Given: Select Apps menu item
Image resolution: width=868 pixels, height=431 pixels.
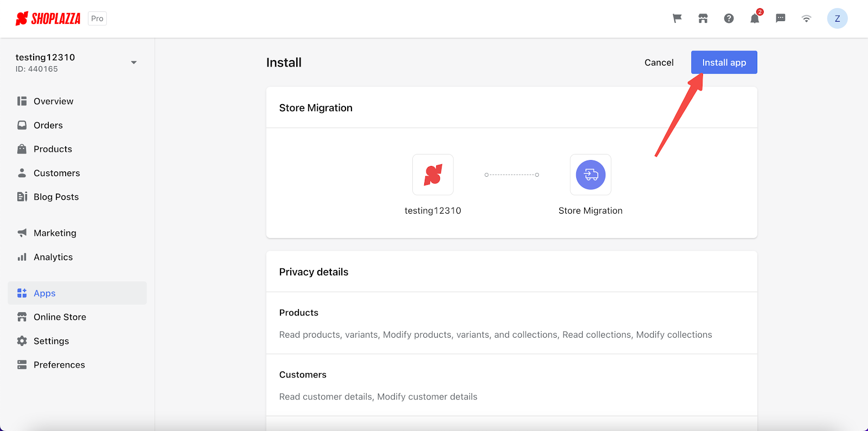Looking at the screenshot, I should click(77, 293).
